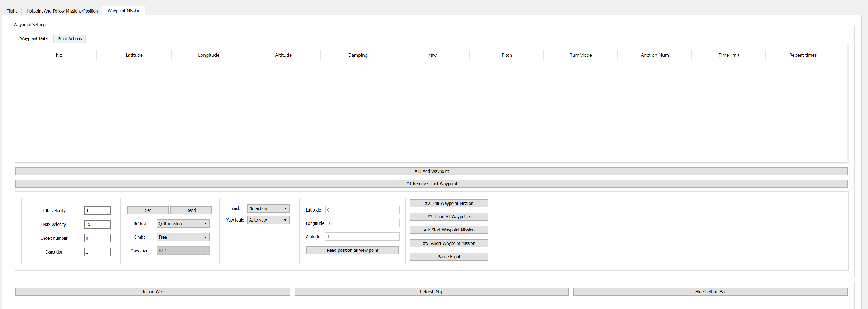Viewport: 868px width, 309px height.
Task: Click Read position as view point
Action: click(352, 250)
